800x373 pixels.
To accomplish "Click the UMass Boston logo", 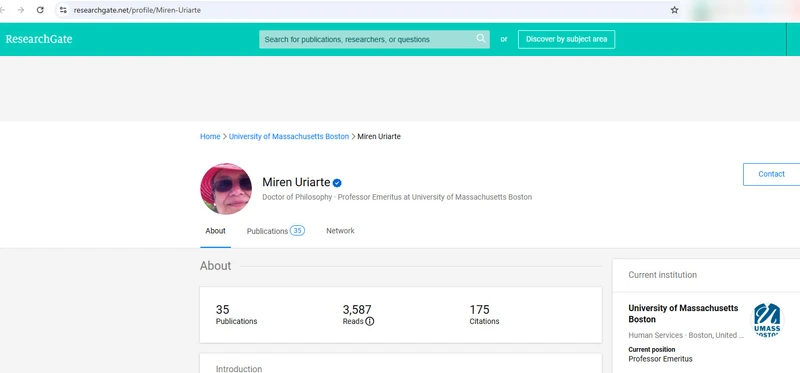I will pos(767,319).
